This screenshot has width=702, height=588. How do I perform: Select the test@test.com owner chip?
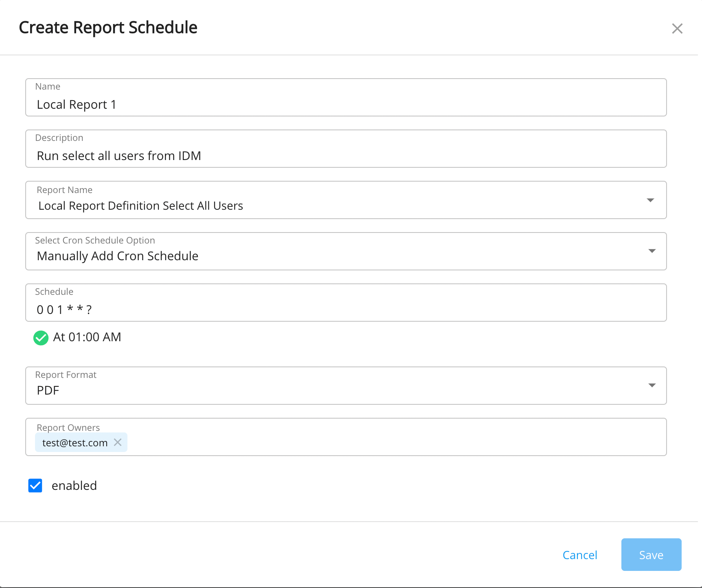75,443
